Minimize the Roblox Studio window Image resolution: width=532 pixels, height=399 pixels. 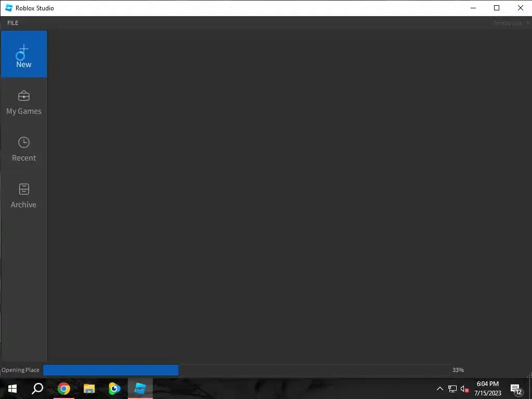point(473,8)
